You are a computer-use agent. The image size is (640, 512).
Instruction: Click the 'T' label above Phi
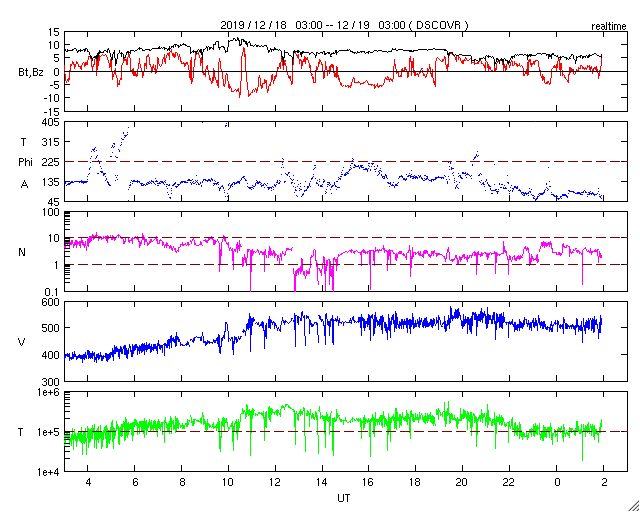click(x=23, y=142)
